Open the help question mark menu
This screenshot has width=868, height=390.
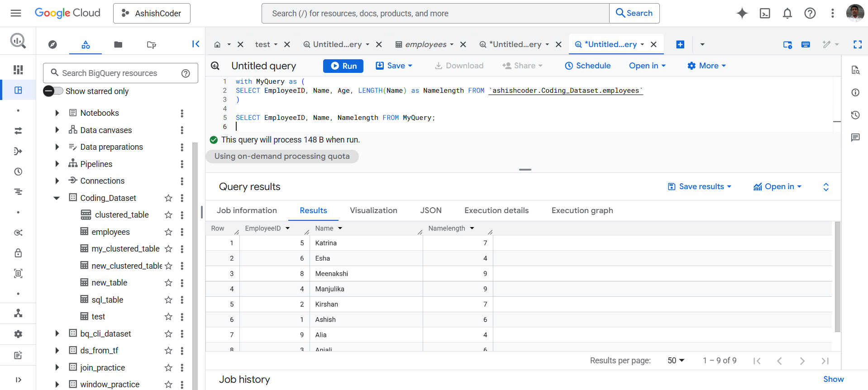[810, 13]
